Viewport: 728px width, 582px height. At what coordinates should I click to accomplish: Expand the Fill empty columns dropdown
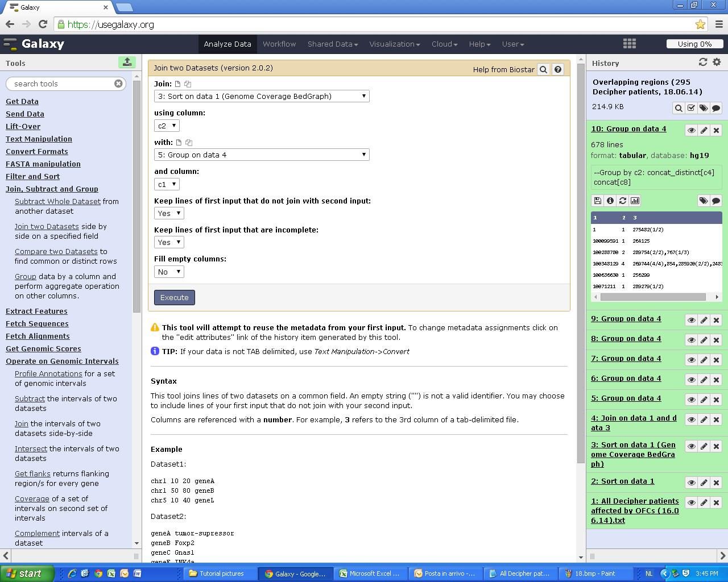(169, 272)
